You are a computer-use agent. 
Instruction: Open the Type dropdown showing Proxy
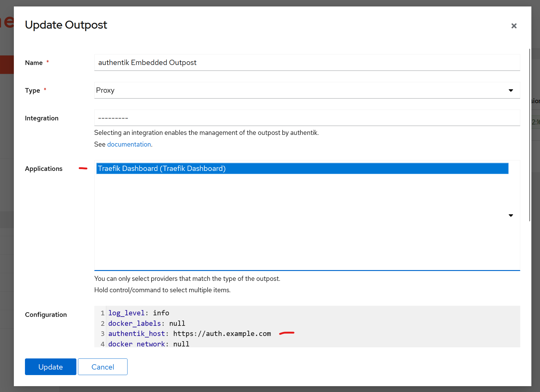307,90
